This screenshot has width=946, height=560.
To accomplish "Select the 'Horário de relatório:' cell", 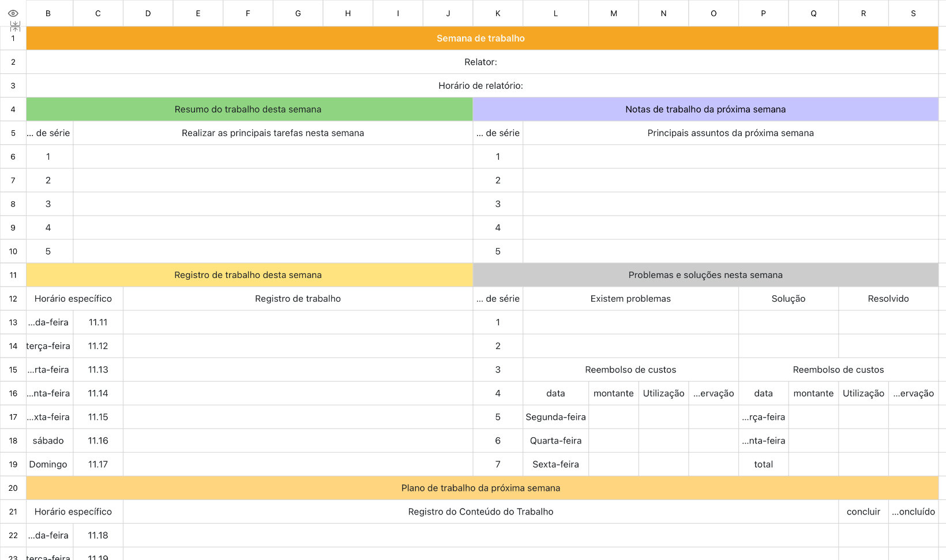I will [x=482, y=85].
